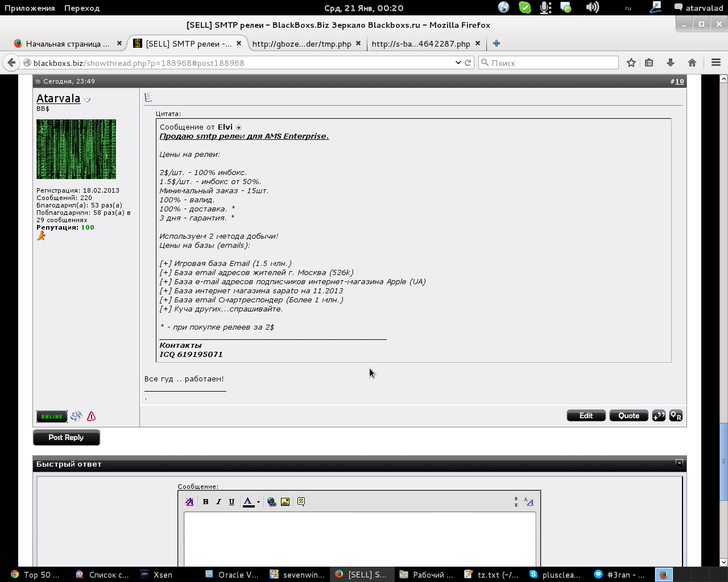Switch to the Начальная страница tab
Image resolution: width=728 pixels, height=582 pixels.
[x=68, y=44]
